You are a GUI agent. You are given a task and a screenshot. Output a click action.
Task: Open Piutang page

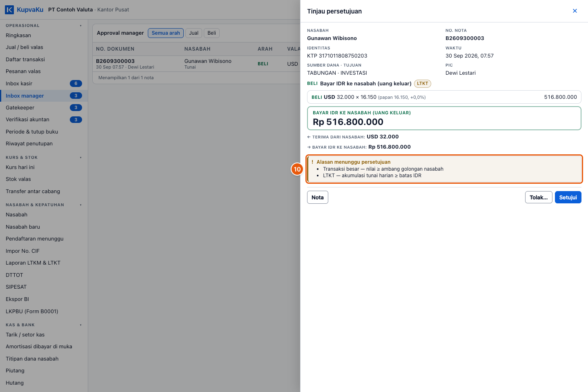point(44,371)
